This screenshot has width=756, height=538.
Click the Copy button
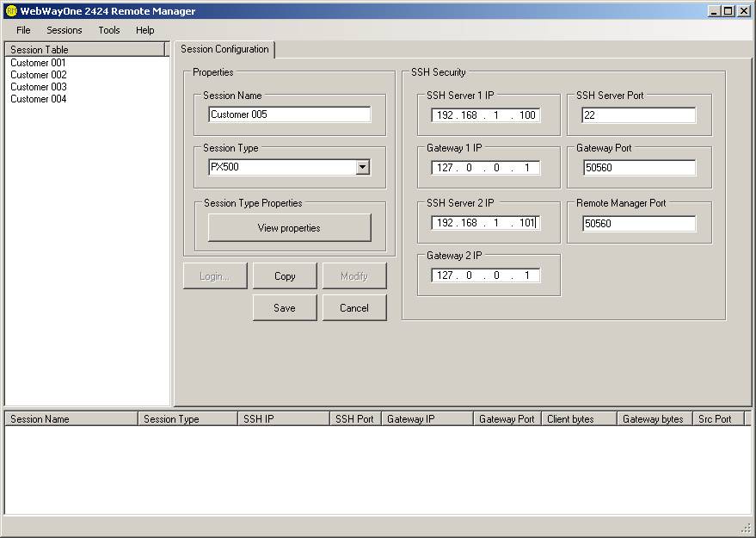(285, 276)
